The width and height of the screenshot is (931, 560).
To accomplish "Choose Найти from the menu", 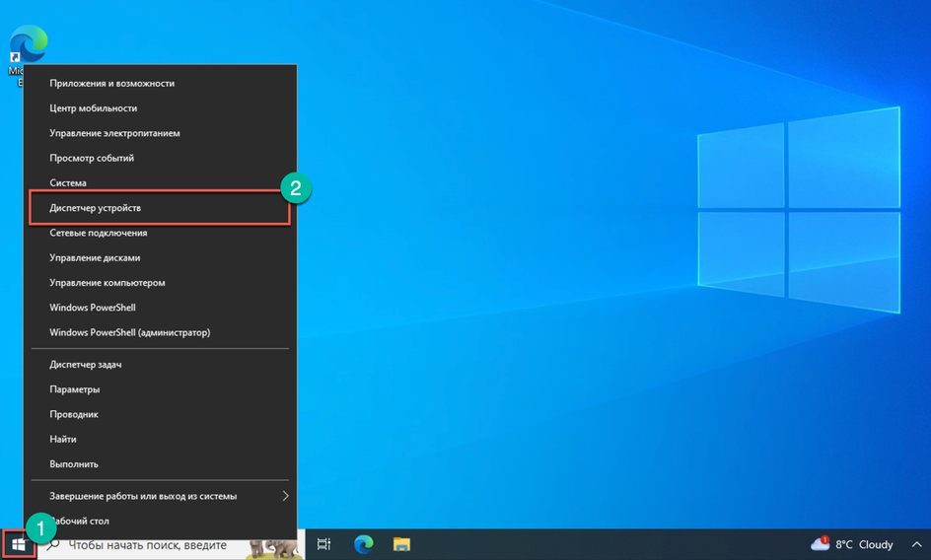I will (160, 440).
